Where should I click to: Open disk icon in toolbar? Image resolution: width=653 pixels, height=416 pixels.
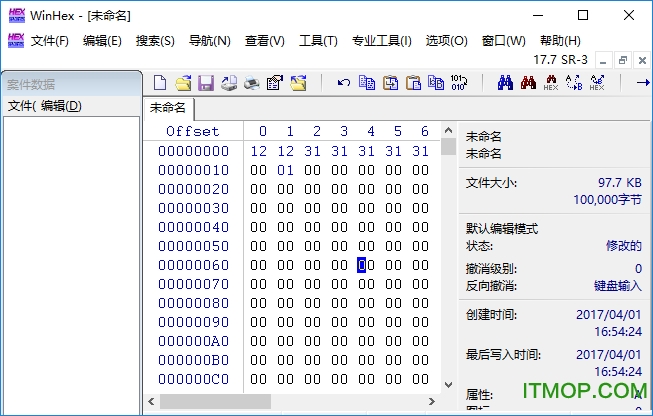[229, 83]
